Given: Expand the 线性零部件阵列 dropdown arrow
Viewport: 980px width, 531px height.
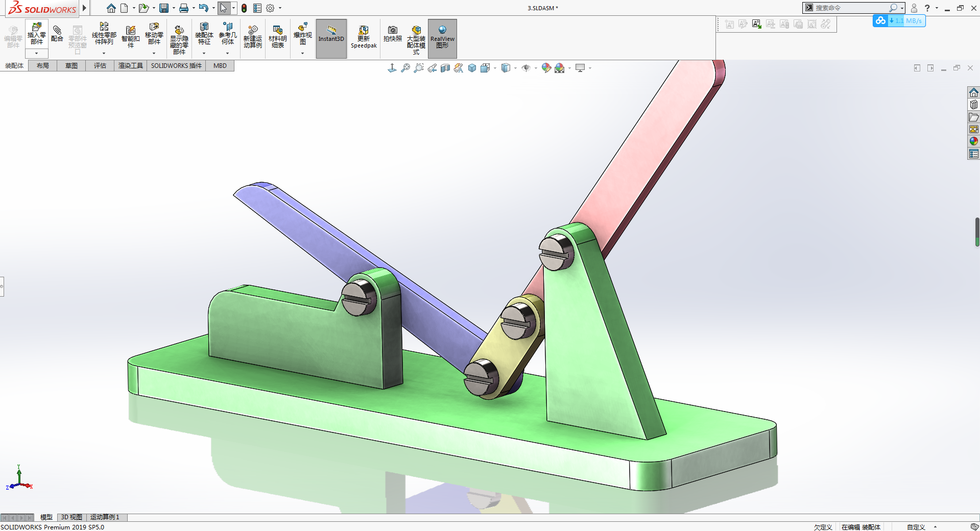Looking at the screenshot, I should 104,53.
